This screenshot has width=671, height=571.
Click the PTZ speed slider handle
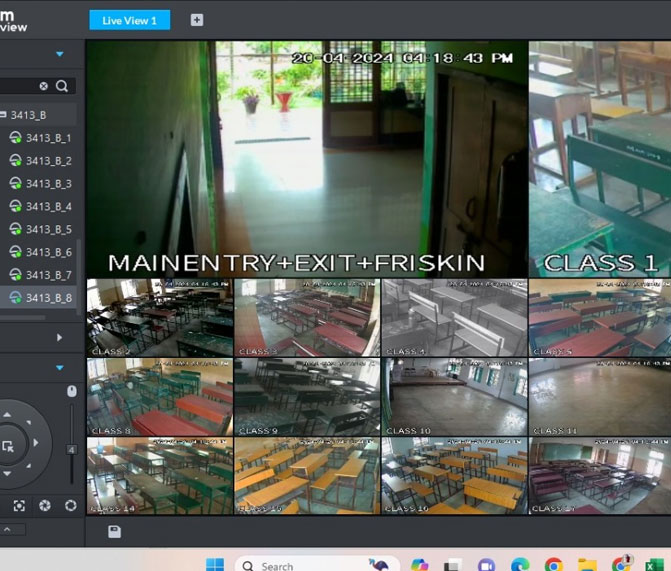click(x=71, y=450)
